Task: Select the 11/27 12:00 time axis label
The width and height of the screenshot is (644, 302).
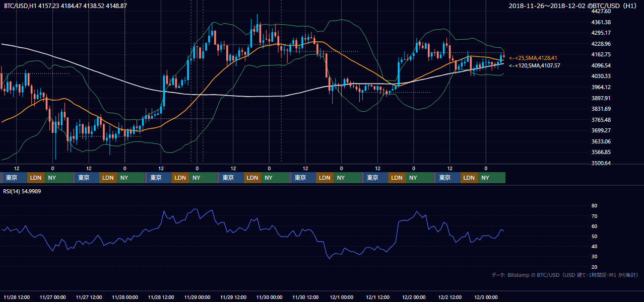Action: [89, 297]
